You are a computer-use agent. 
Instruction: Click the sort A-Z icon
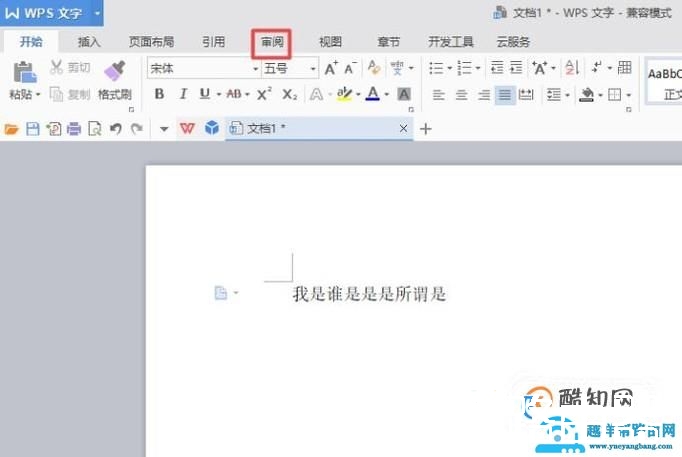572,68
